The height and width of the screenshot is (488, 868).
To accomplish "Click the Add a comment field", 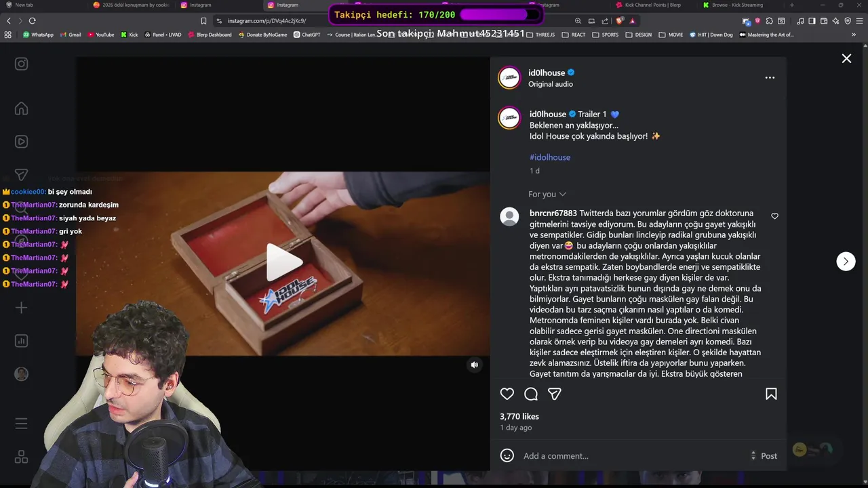I will (x=634, y=456).
